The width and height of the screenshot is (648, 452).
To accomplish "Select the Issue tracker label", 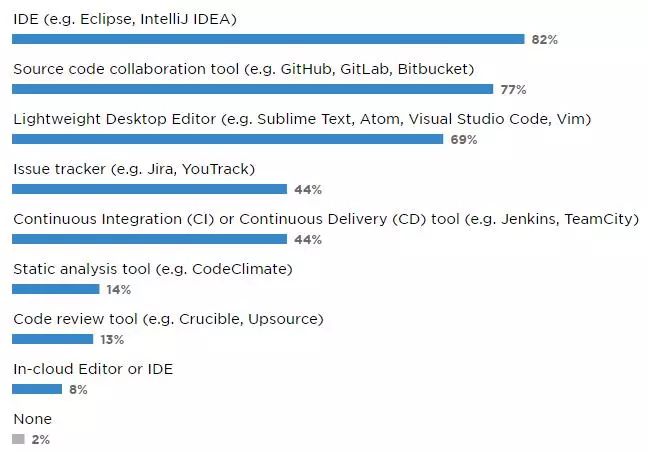I will [x=134, y=169].
